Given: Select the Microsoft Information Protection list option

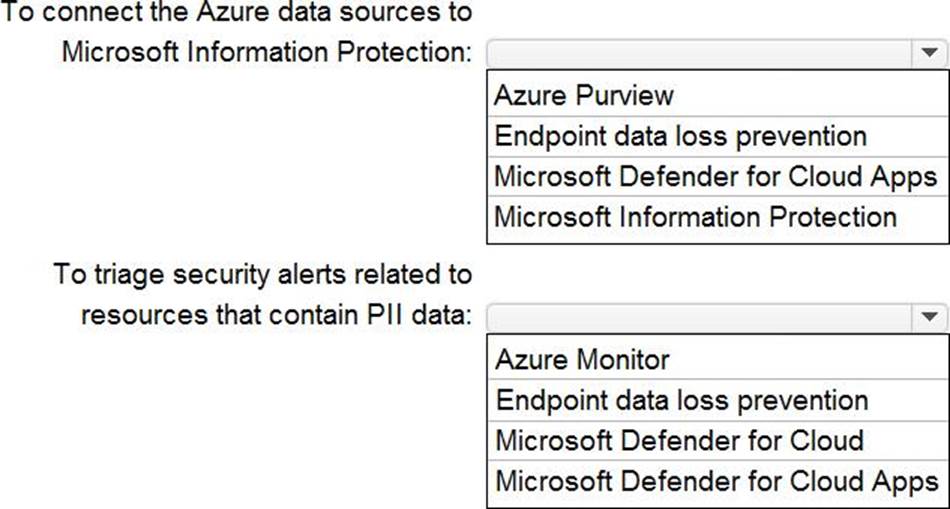Looking at the screenshot, I should click(x=695, y=217).
